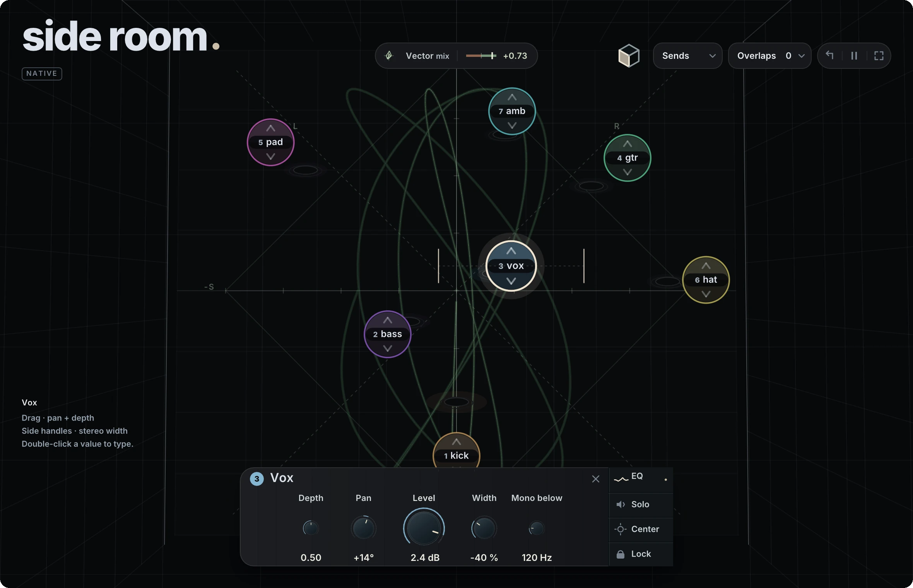Solo the Vox channel
The height and width of the screenshot is (588, 913).
641,504
